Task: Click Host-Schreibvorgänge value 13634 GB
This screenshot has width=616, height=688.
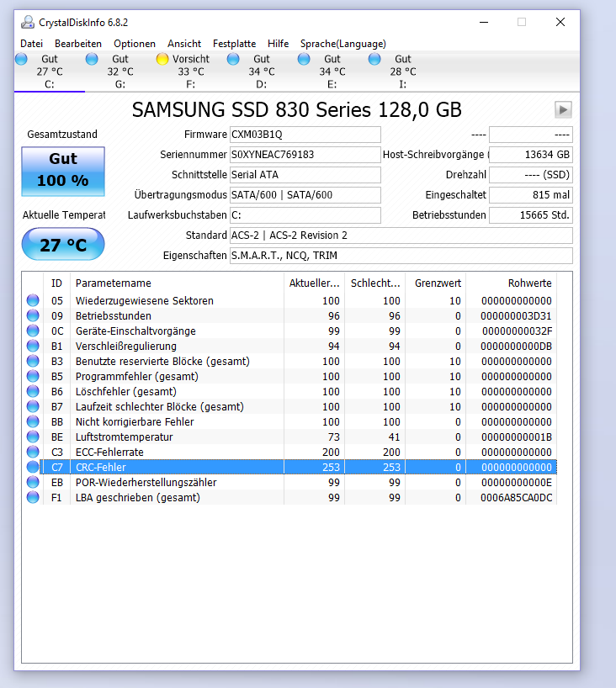Action: 531,155
